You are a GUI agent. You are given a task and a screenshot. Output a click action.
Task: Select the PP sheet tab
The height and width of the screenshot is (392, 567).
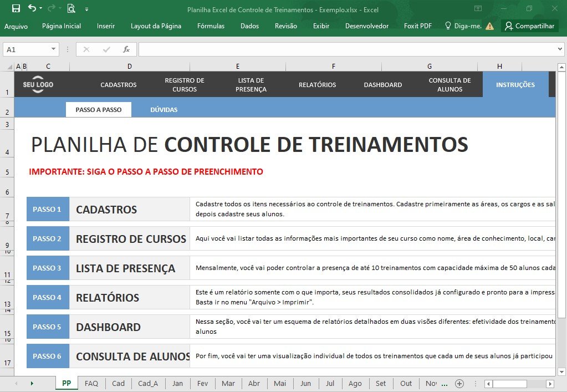pos(67,383)
